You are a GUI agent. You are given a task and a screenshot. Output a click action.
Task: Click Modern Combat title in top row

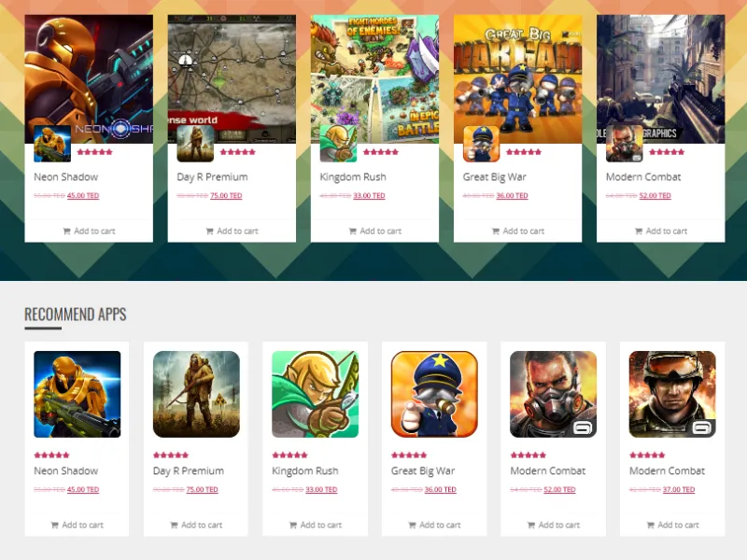(x=643, y=176)
